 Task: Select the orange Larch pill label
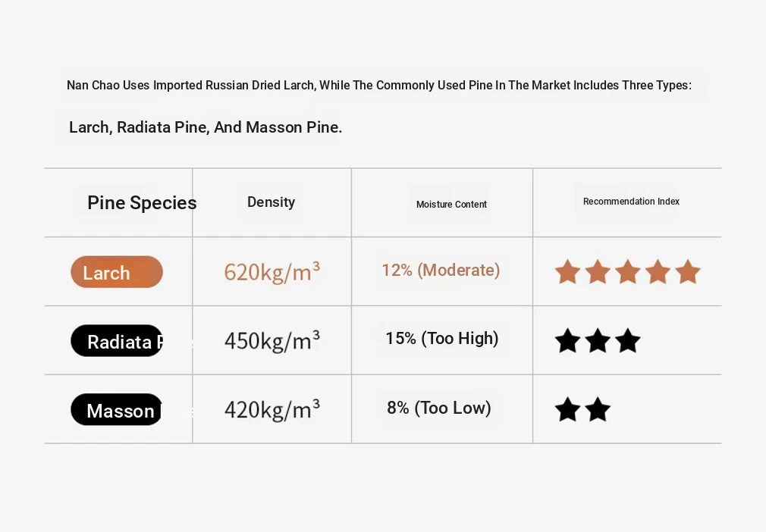point(117,273)
